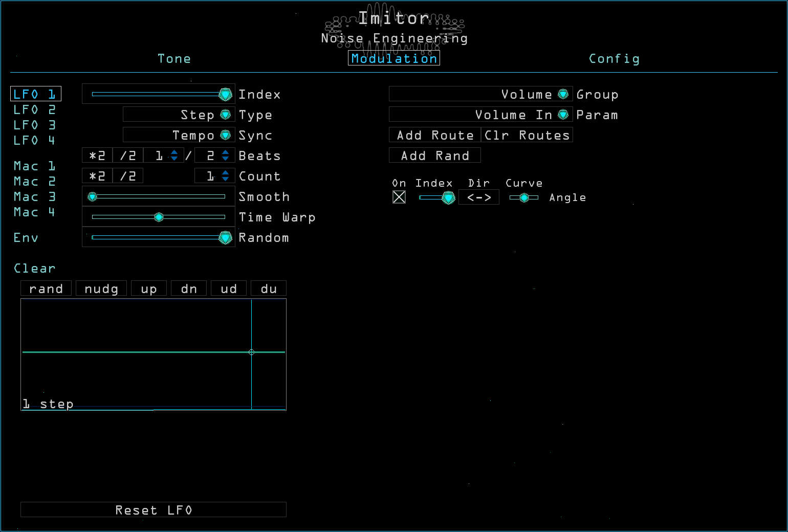The height and width of the screenshot is (532, 788).
Task: Click the Clr Routes button
Action: (x=527, y=135)
